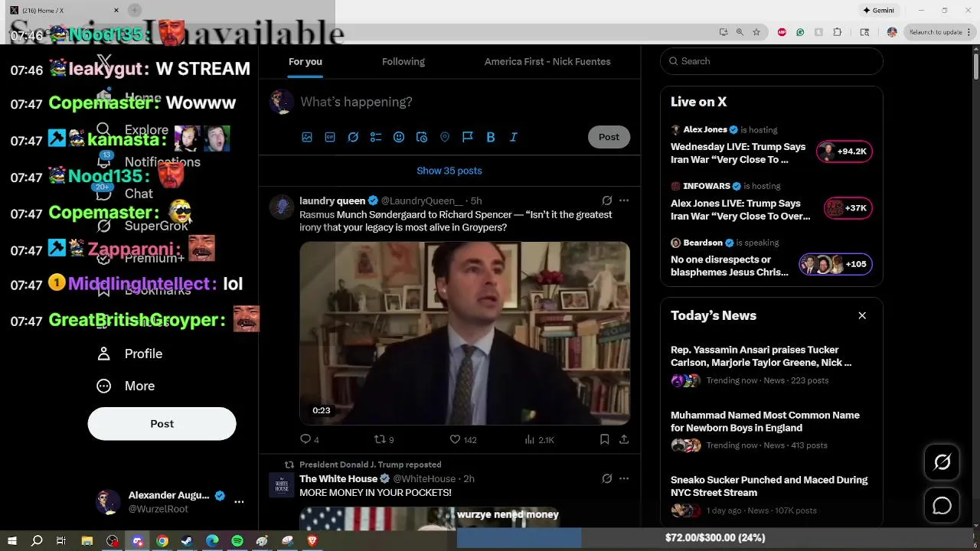980x551 pixels.
Task: Click the large sidebar Post button
Action: [x=162, y=424]
